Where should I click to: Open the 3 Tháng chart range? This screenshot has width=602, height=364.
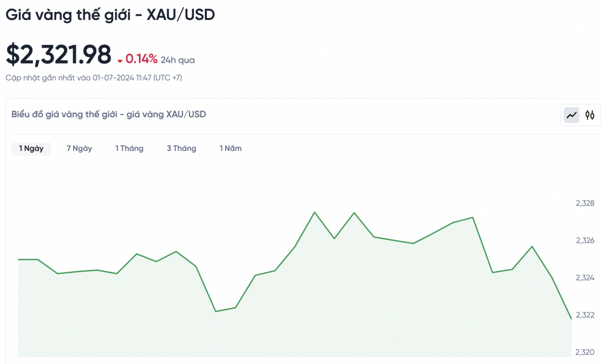click(182, 148)
